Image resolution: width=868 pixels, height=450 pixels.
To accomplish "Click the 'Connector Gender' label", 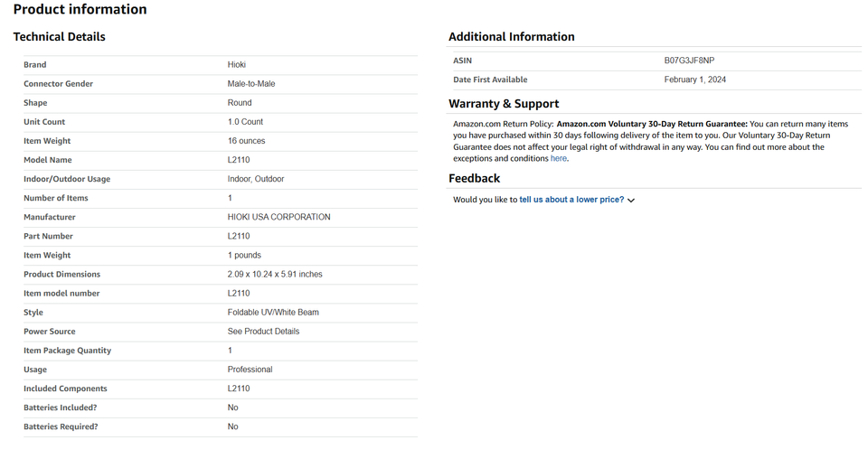I will [58, 83].
